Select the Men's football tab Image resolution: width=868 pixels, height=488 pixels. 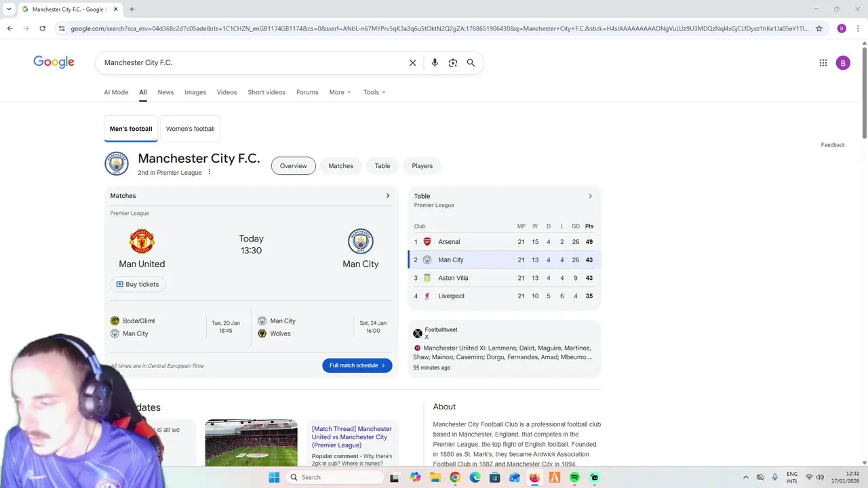click(131, 129)
